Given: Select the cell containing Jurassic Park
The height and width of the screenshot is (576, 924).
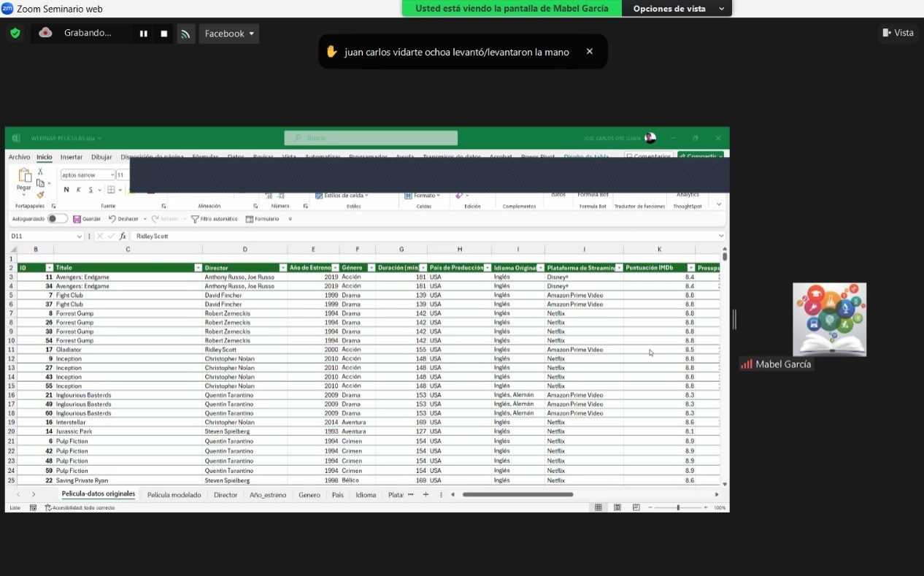Looking at the screenshot, I should click(128, 431).
